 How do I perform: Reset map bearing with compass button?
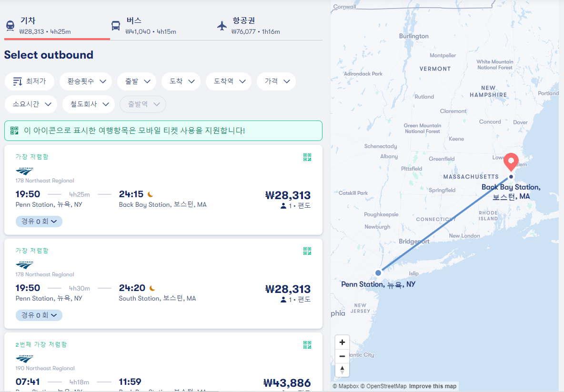(342, 370)
